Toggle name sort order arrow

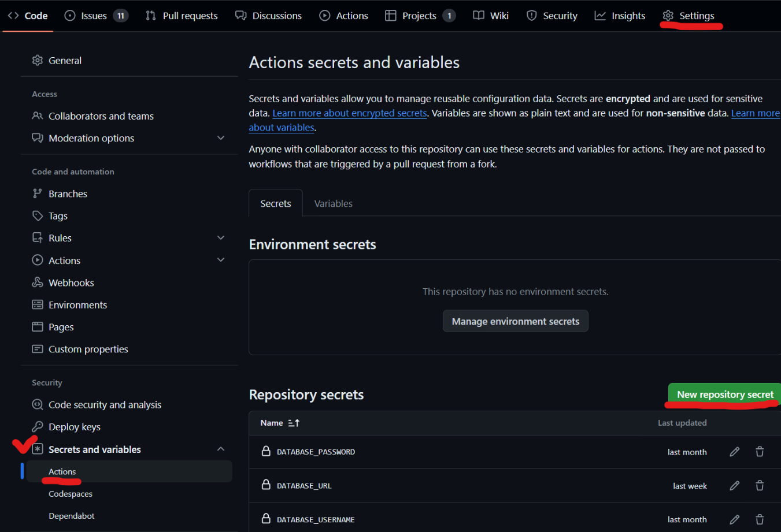point(294,423)
